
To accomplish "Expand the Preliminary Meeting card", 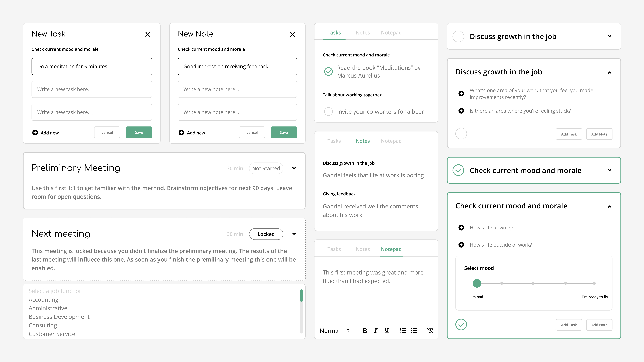I will click(294, 168).
